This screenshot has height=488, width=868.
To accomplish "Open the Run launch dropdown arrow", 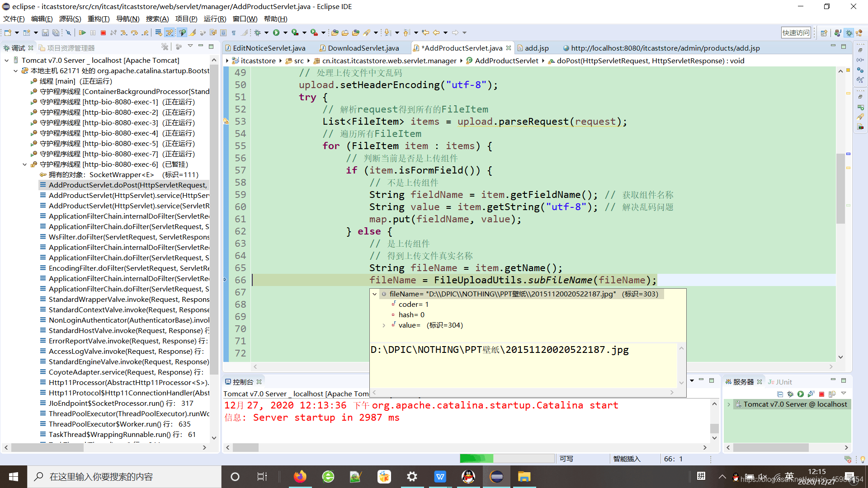I will pyautogui.click(x=285, y=33).
